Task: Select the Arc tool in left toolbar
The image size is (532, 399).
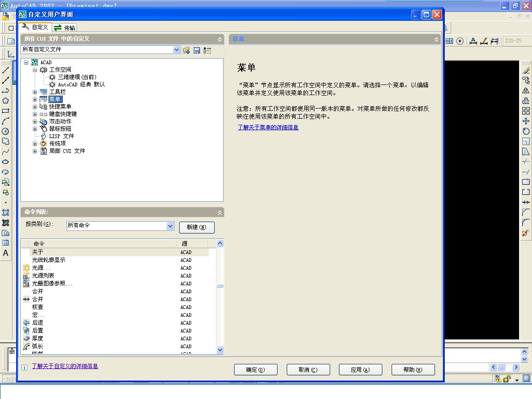Action: pyautogui.click(x=6, y=121)
